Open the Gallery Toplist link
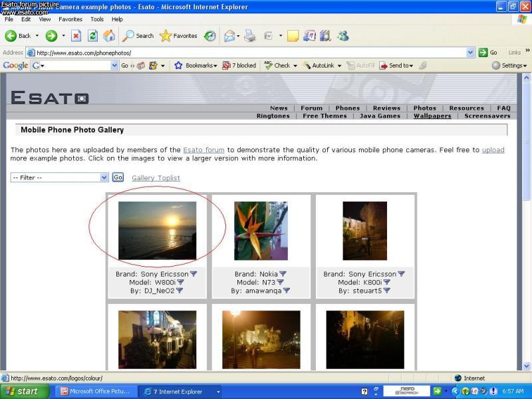The height and width of the screenshot is (399, 532). point(156,178)
